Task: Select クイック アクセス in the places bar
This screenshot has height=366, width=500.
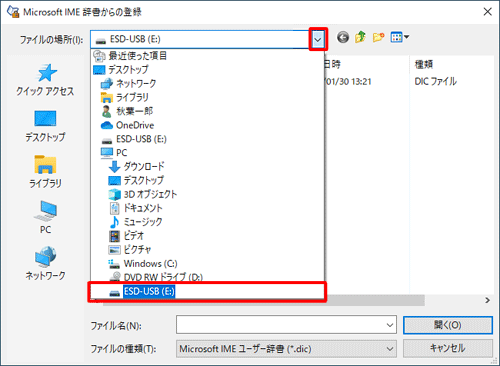Action: (x=45, y=80)
